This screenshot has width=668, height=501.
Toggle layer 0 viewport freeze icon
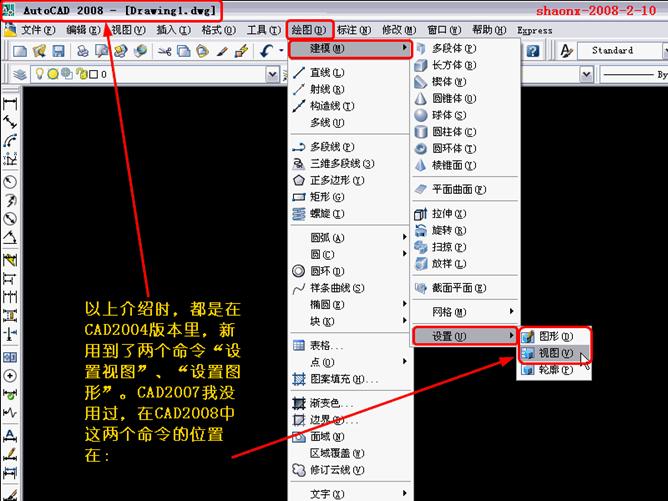[66, 74]
